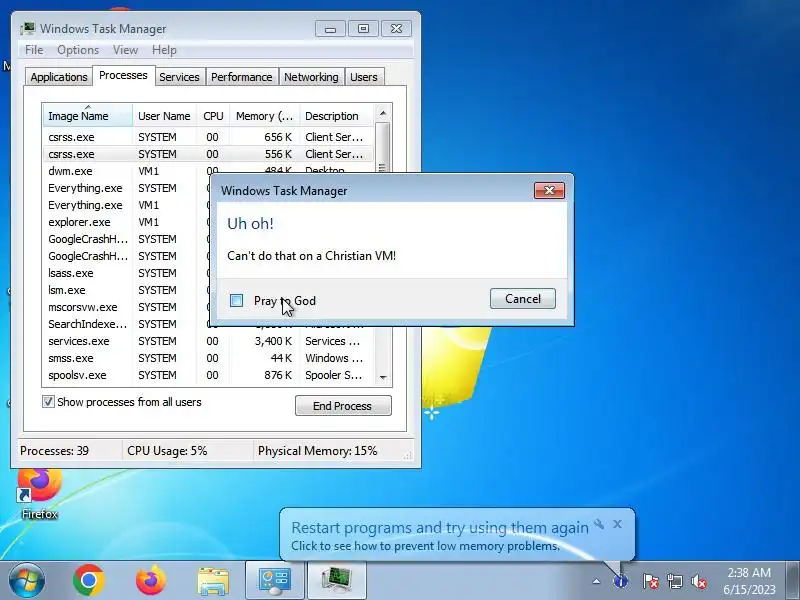Launch Firefox from the taskbar
Viewport: 800px width, 600px height.
pyautogui.click(x=151, y=581)
